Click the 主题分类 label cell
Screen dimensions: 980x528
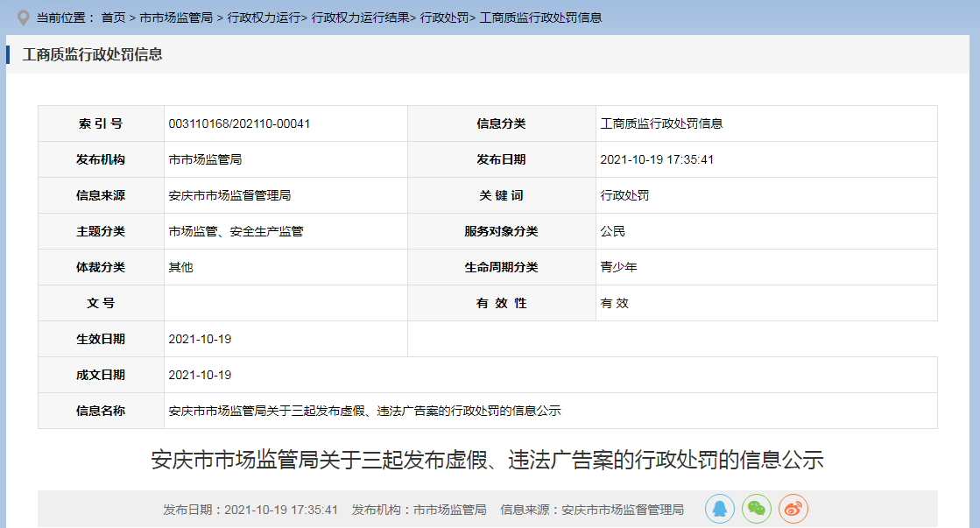tap(102, 231)
